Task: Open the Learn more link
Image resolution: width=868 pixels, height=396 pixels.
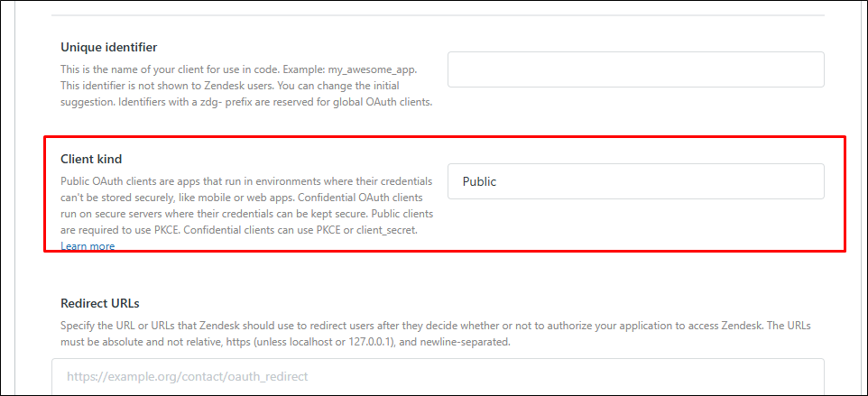Action: (x=88, y=246)
